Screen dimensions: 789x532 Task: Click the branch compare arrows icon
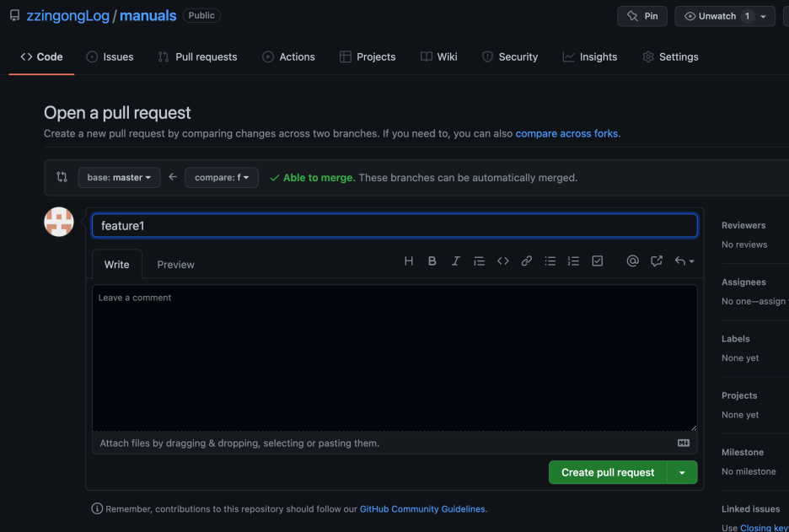pyautogui.click(x=62, y=177)
